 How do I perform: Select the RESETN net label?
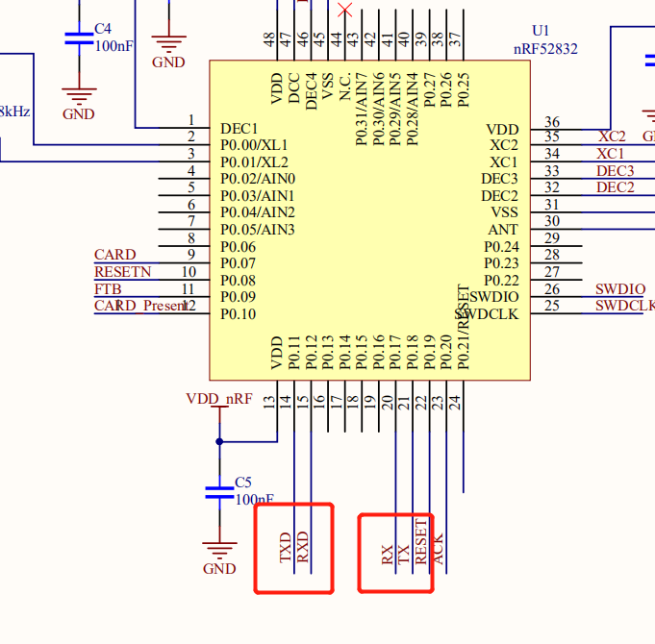(122, 272)
